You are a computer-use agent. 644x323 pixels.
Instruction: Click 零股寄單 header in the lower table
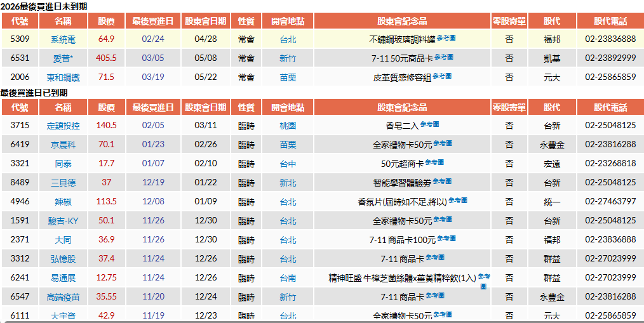(509, 107)
